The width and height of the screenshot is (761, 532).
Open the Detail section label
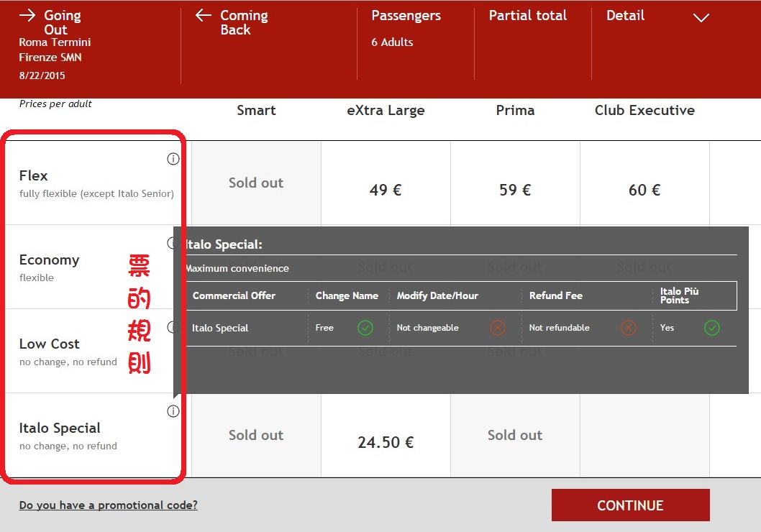(625, 16)
